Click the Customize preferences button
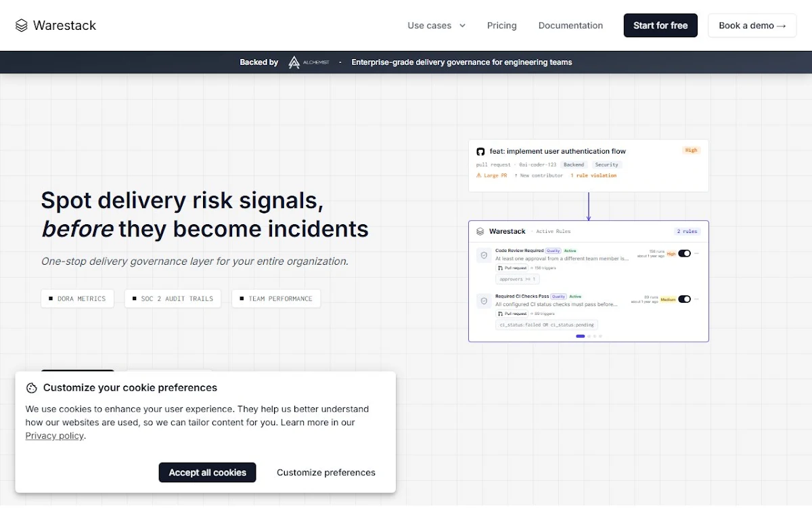812x508 pixels. pyautogui.click(x=326, y=472)
